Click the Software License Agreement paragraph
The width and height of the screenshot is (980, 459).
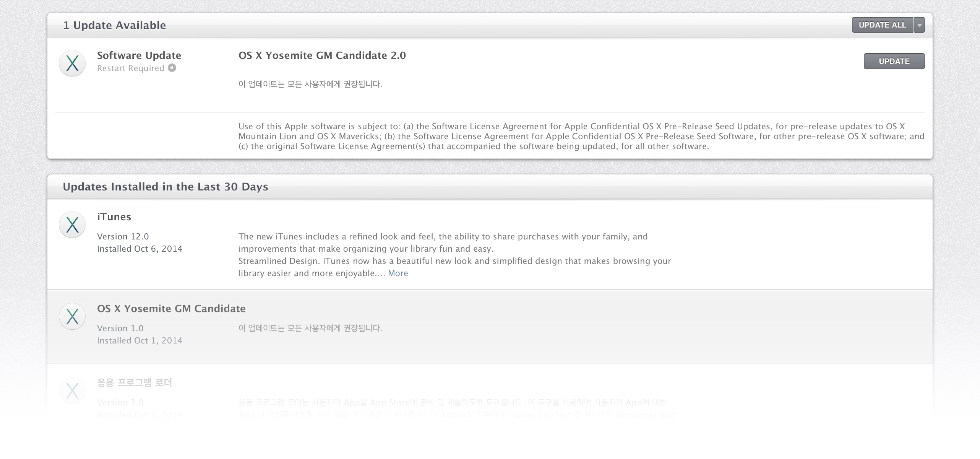pyautogui.click(x=581, y=136)
